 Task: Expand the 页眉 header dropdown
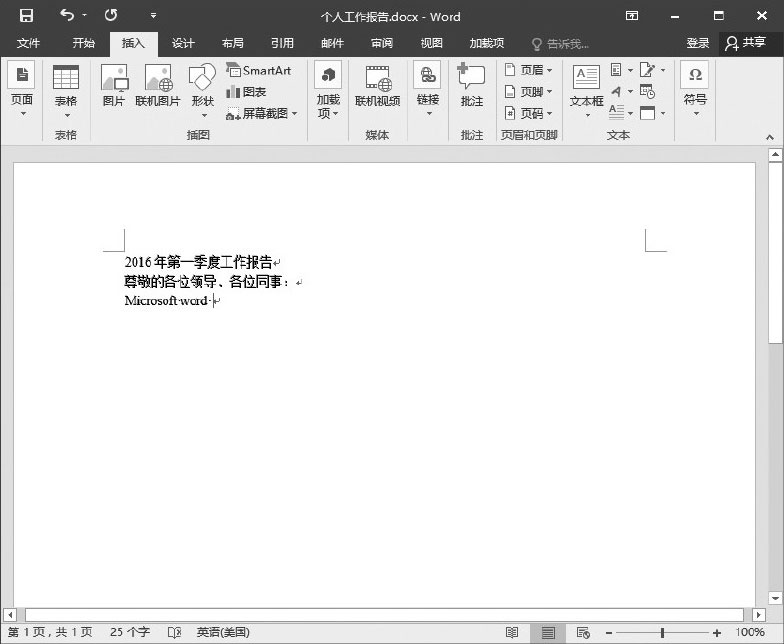pos(529,70)
